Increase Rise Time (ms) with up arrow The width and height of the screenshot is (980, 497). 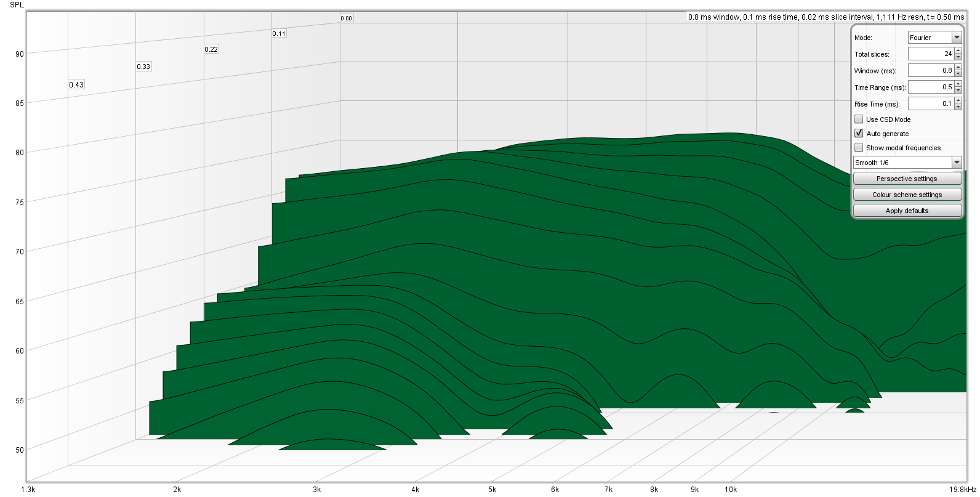click(958, 101)
